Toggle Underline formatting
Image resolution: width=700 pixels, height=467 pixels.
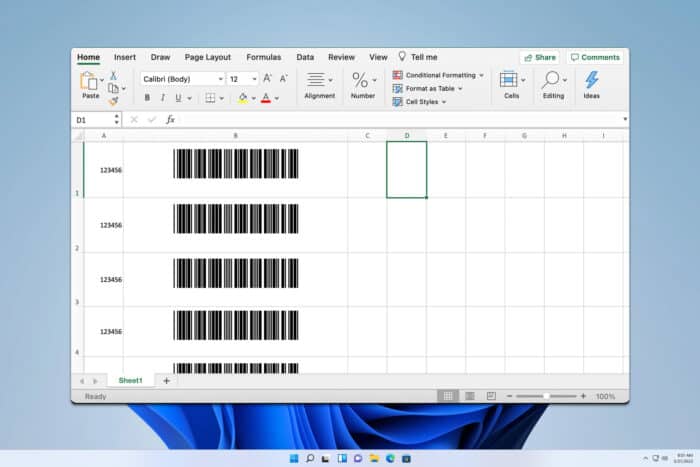pos(178,98)
